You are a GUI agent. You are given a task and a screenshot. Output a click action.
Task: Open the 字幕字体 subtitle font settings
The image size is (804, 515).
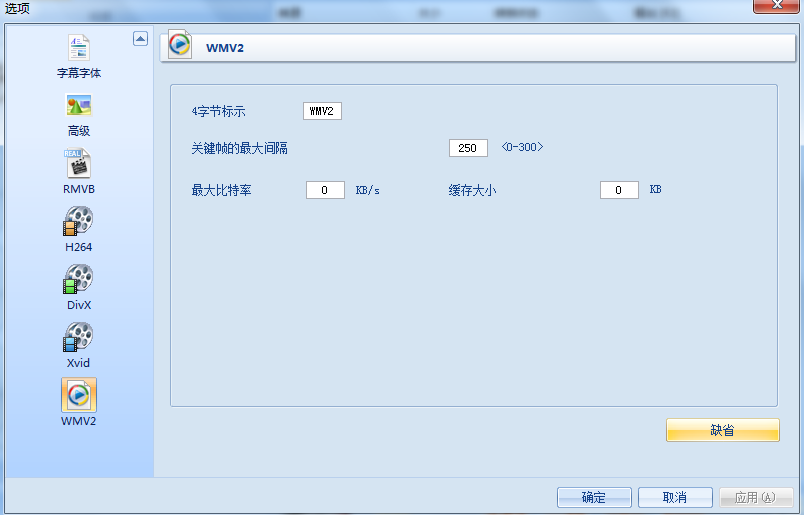[78, 56]
